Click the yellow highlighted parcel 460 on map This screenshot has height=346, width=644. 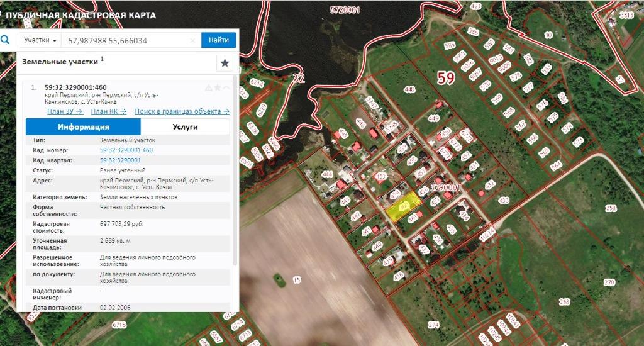pos(403,206)
